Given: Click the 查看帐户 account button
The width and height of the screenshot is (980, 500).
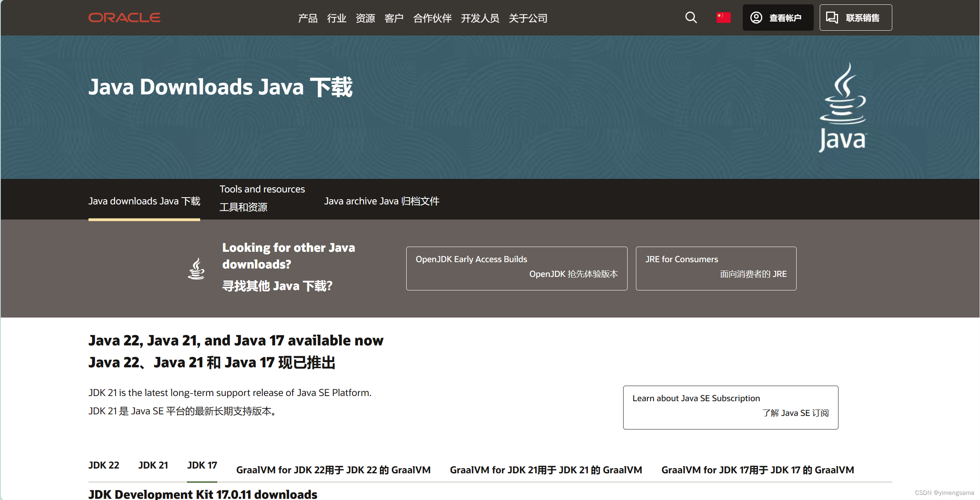Looking at the screenshot, I should pos(777,18).
